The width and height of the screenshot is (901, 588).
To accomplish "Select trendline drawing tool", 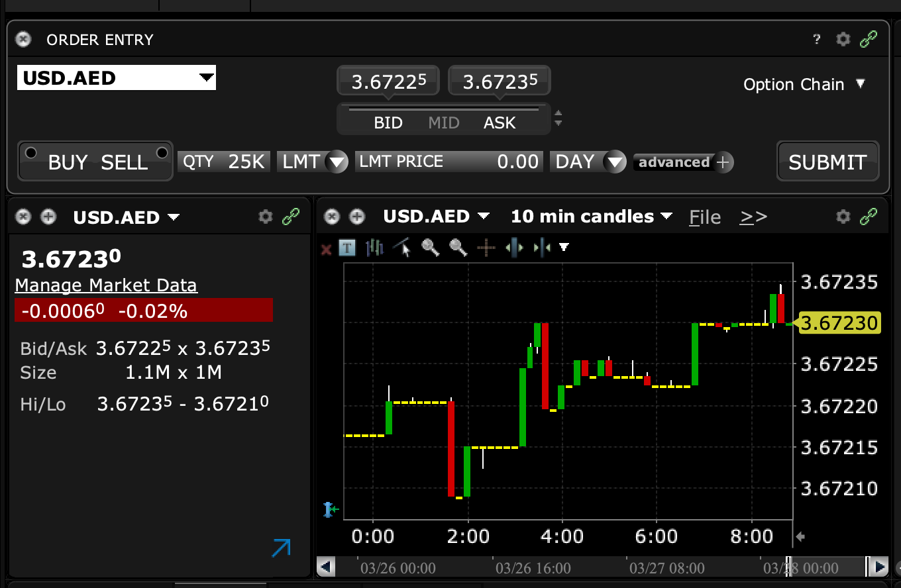I will (x=402, y=248).
